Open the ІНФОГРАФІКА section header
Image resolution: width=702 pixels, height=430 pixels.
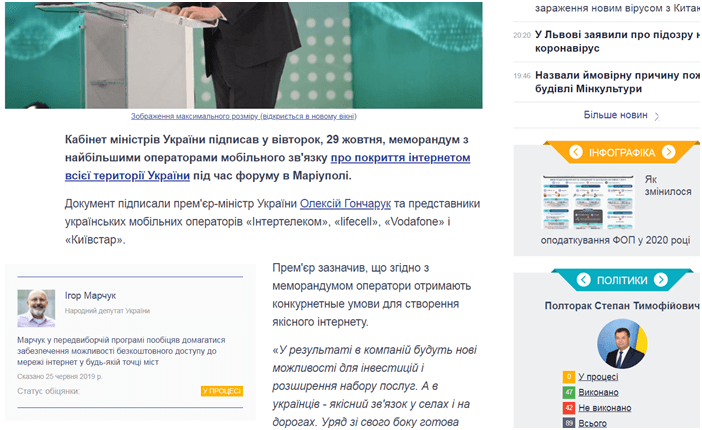[622, 153]
